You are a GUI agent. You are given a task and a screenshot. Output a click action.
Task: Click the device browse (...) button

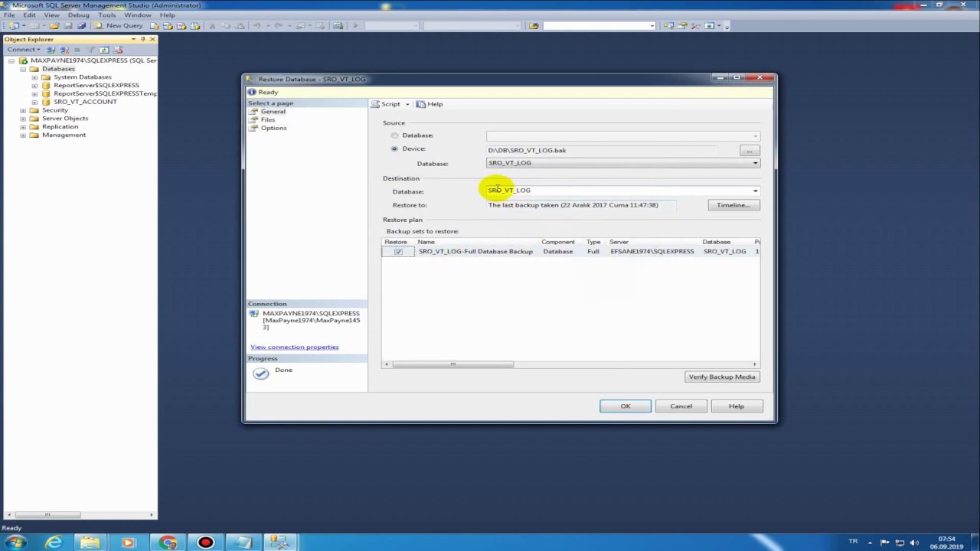[x=750, y=150]
